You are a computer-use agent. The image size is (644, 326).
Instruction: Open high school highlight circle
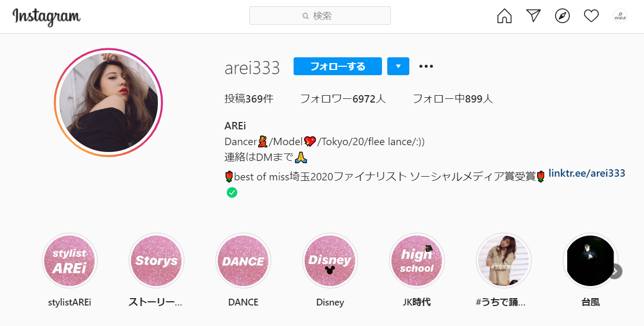417,261
